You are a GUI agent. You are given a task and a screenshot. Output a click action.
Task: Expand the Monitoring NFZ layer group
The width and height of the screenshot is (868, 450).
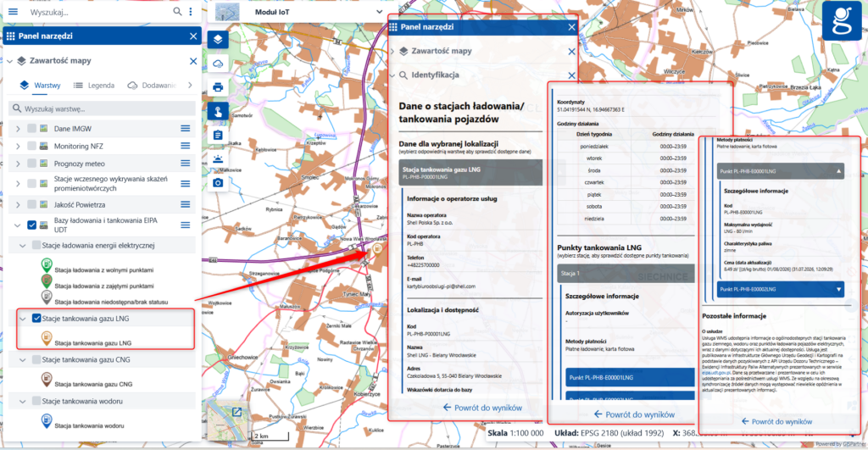click(x=18, y=146)
